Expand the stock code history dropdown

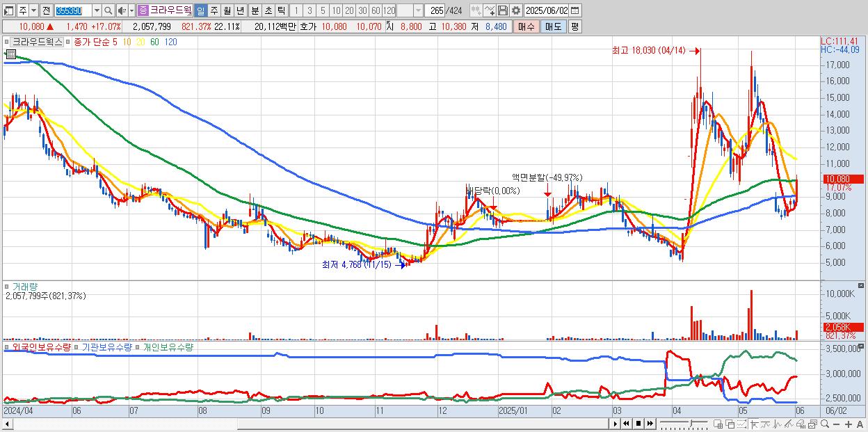pos(97,10)
